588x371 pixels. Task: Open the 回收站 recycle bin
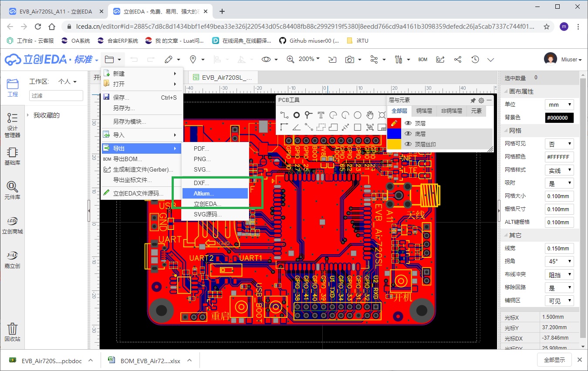[x=13, y=332]
